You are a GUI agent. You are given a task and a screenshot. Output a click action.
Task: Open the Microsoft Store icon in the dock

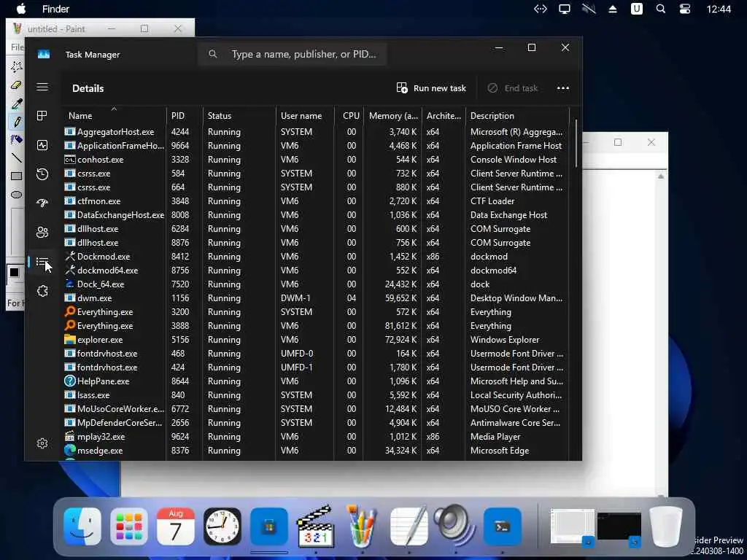click(269, 526)
